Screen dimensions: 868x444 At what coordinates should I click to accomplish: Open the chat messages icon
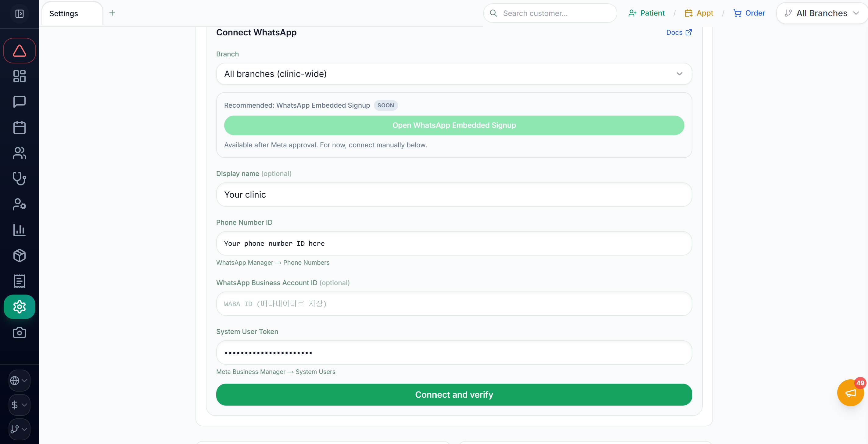20,102
